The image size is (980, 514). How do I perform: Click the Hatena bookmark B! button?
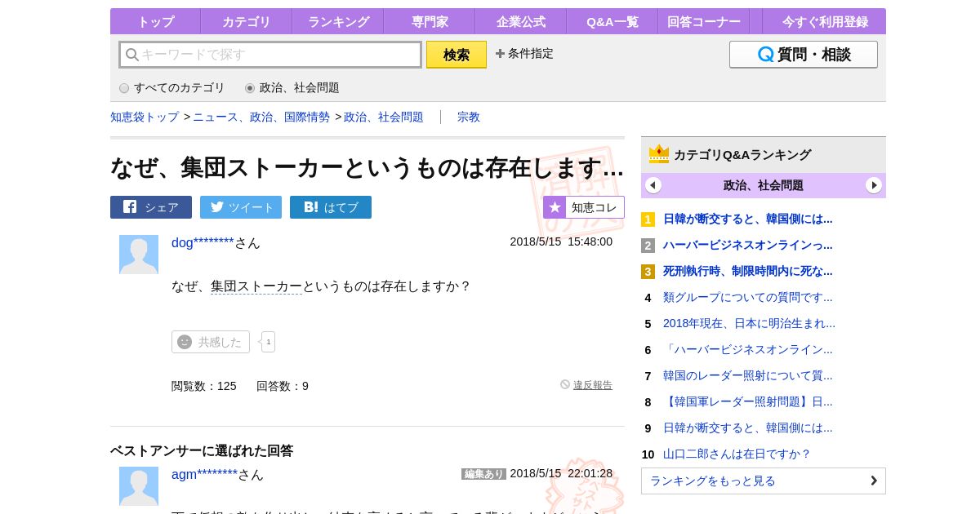tap(331, 207)
